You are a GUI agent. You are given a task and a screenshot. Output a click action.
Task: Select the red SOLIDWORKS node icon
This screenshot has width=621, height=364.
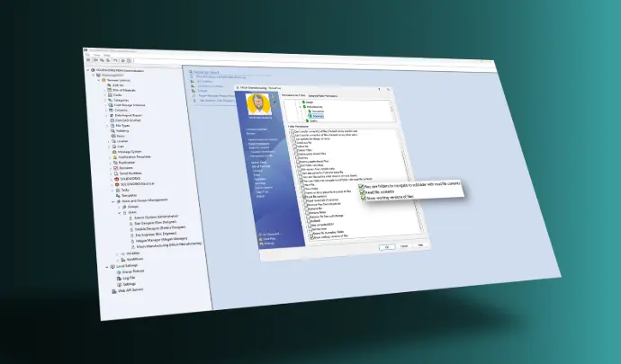point(116,179)
